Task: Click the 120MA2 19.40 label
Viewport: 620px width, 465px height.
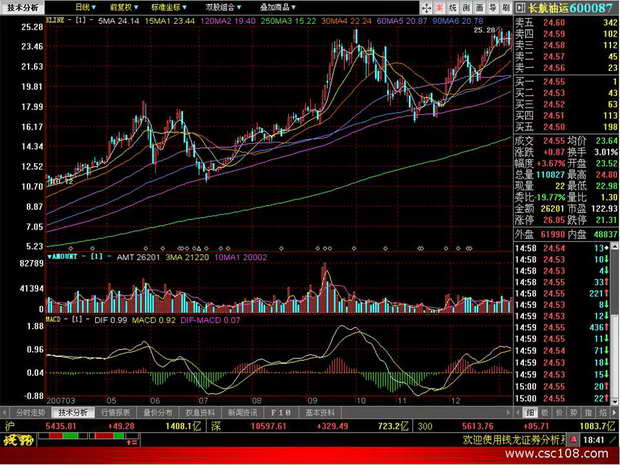Action: 228,21
